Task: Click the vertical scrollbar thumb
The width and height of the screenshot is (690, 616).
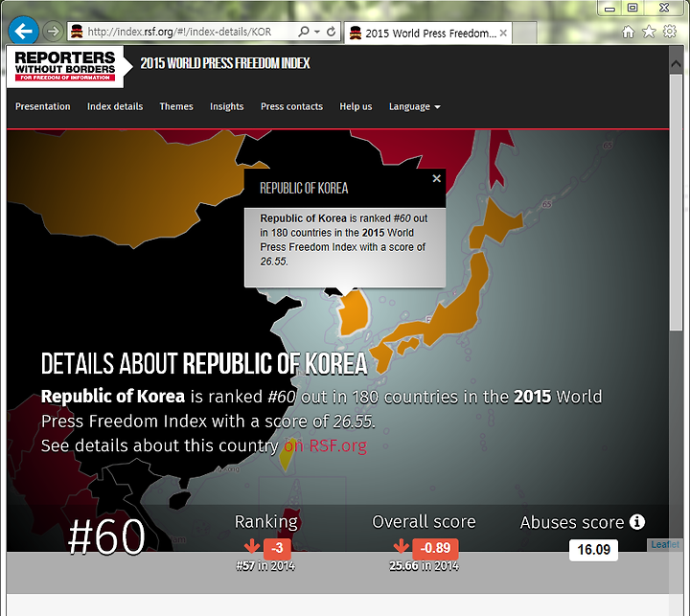Action: point(676,202)
